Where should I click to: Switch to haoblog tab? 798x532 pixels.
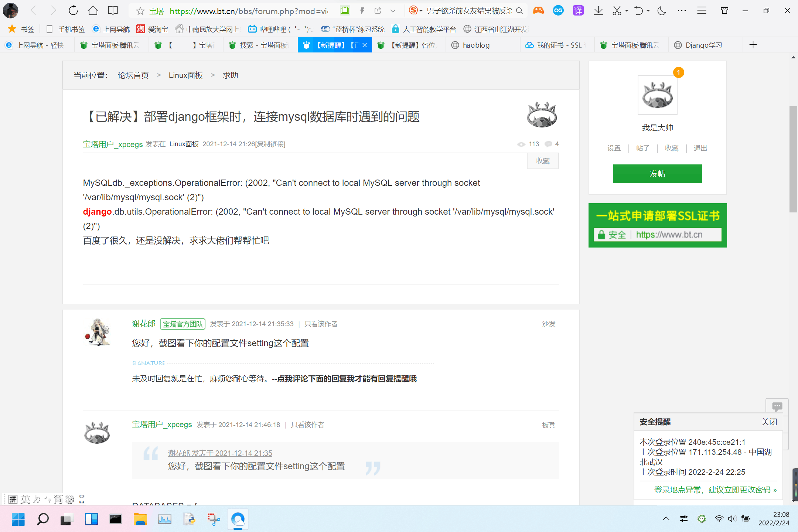pos(483,45)
